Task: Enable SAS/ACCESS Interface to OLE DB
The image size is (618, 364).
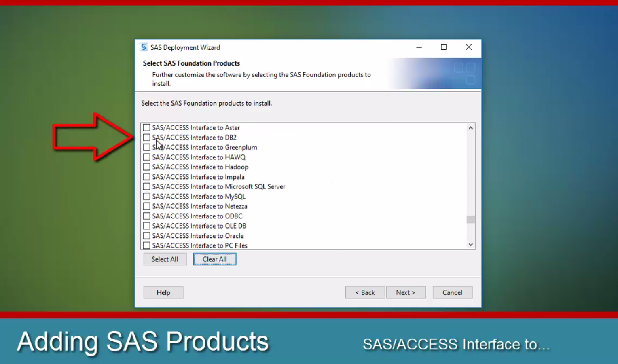Action: pyautogui.click(x=146, y=226)
